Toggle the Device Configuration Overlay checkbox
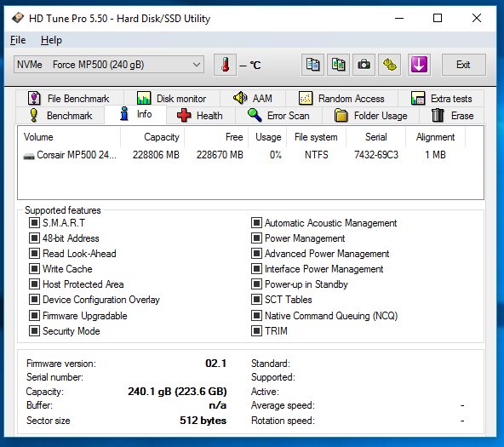 [x=34, y=299]
